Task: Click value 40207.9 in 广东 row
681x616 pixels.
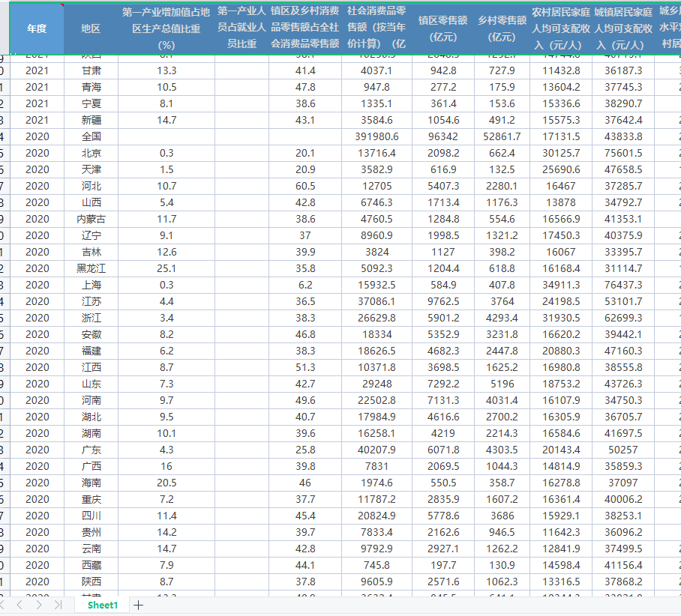Action: click(x=376, y=450)
